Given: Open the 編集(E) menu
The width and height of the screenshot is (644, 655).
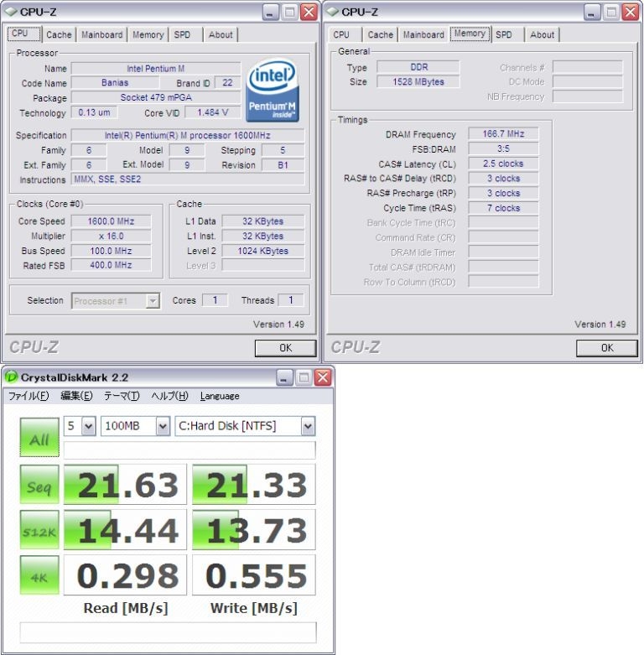Looking at the screenshot, I should pos(76,396).
